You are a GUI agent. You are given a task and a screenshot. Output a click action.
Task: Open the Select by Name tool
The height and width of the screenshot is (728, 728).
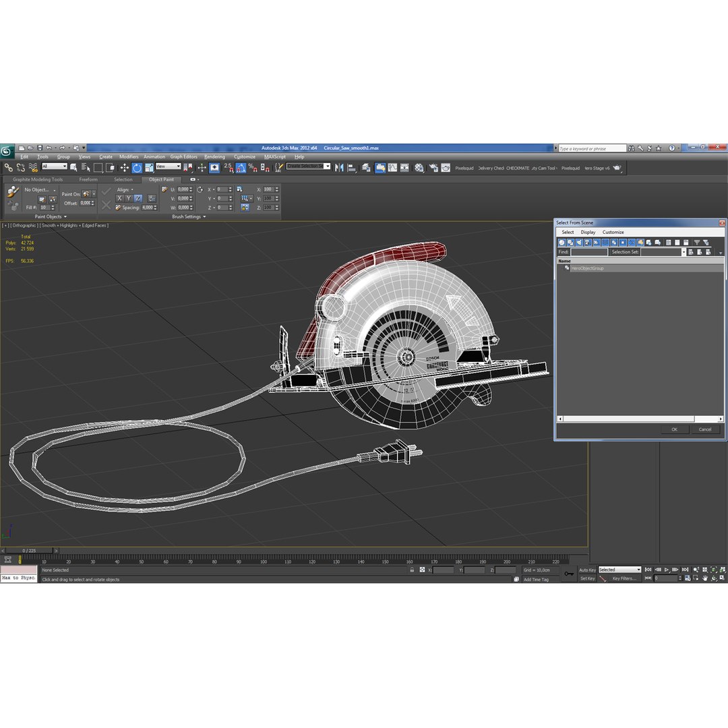pyautogui.click(x=86, y=168)
